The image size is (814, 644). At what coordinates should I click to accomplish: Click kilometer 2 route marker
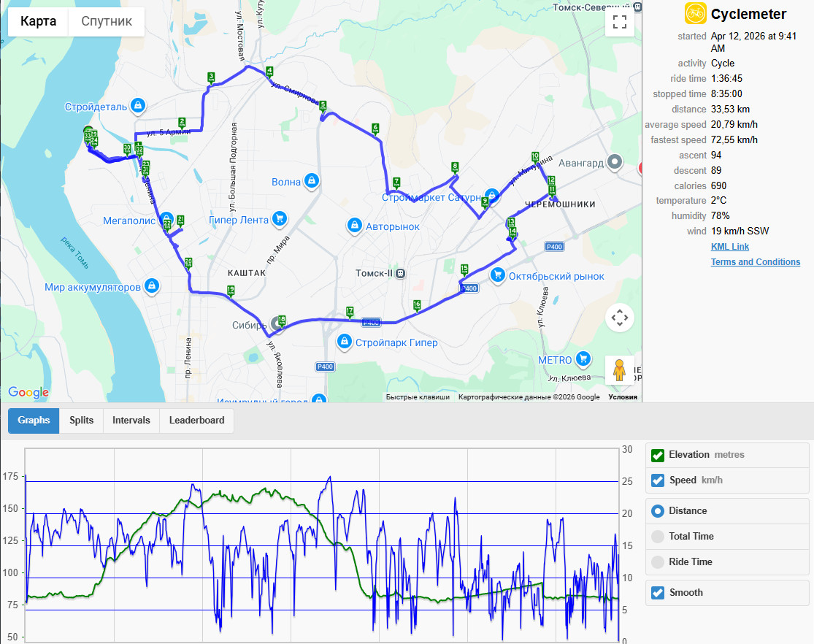point(182,123)
